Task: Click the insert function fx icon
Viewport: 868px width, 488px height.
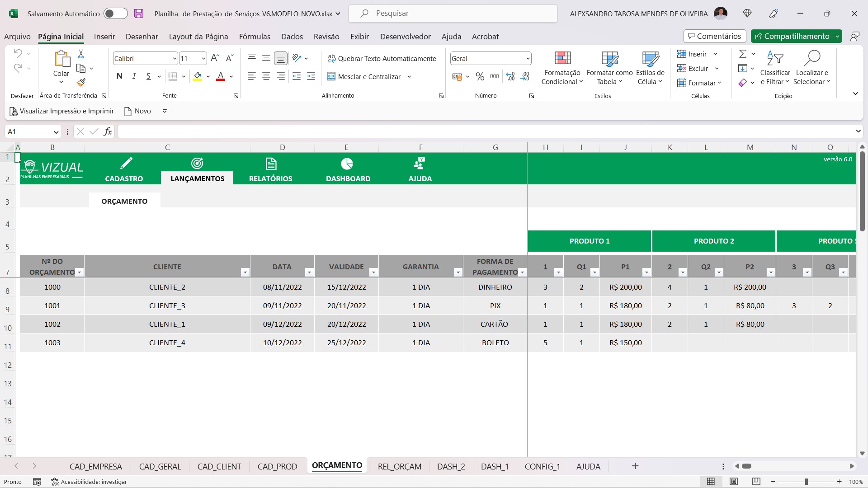Action: 108,131
